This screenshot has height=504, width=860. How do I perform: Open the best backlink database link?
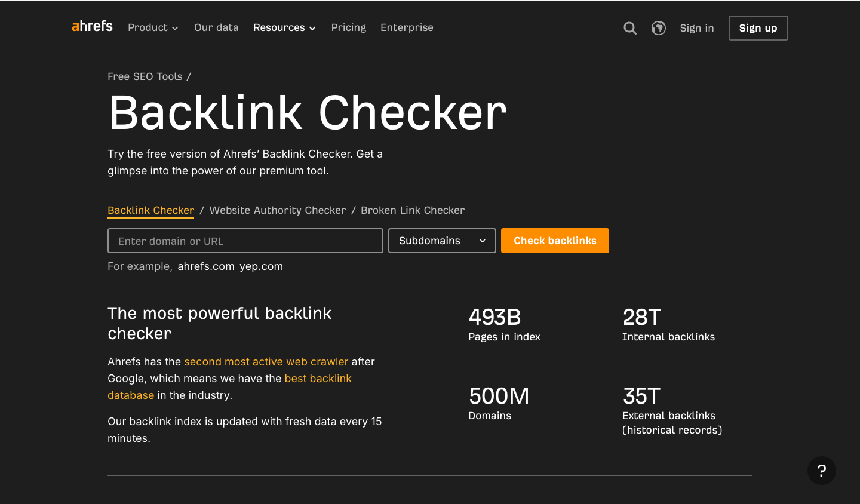click(x=230, y=387)
